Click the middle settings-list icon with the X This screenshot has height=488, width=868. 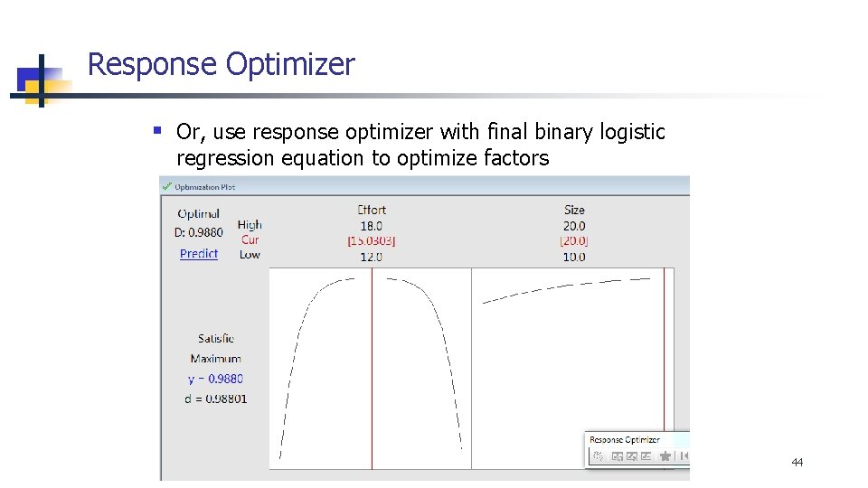[632, 455]
